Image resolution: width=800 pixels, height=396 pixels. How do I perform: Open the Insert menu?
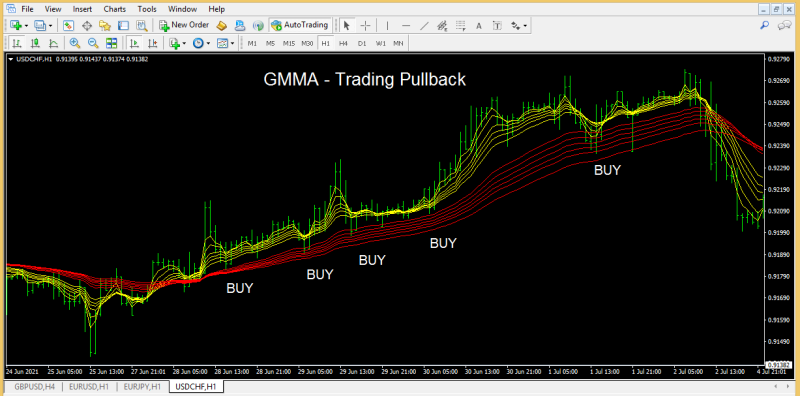83,9
